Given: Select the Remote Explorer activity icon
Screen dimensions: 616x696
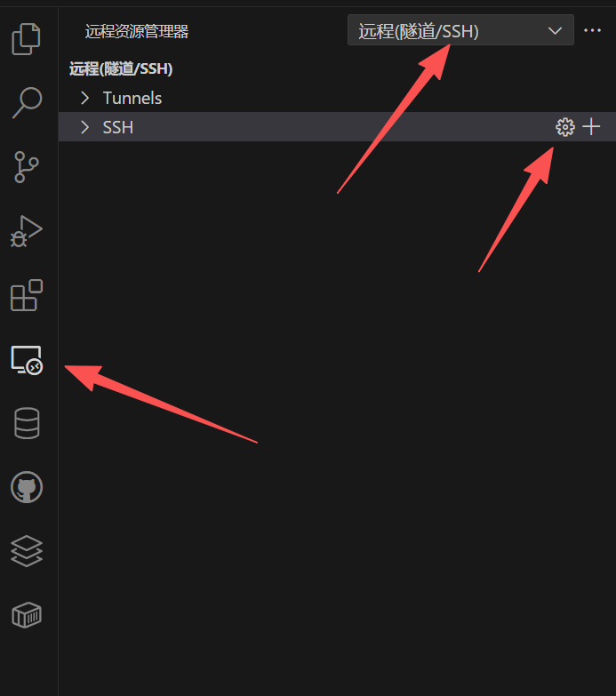Looking at the screenshot, I should pyautogui.click(x=27, y=360).
